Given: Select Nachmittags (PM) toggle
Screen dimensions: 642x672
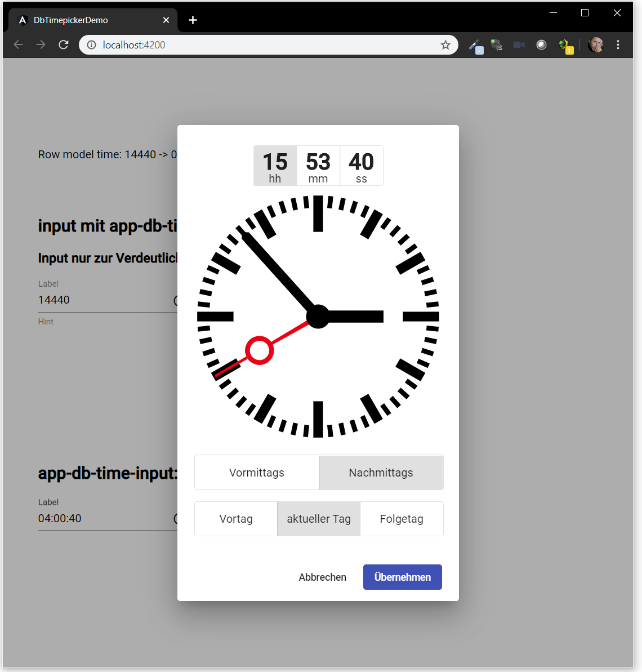Looking at the screenshot, I should (x=381, y=473).
